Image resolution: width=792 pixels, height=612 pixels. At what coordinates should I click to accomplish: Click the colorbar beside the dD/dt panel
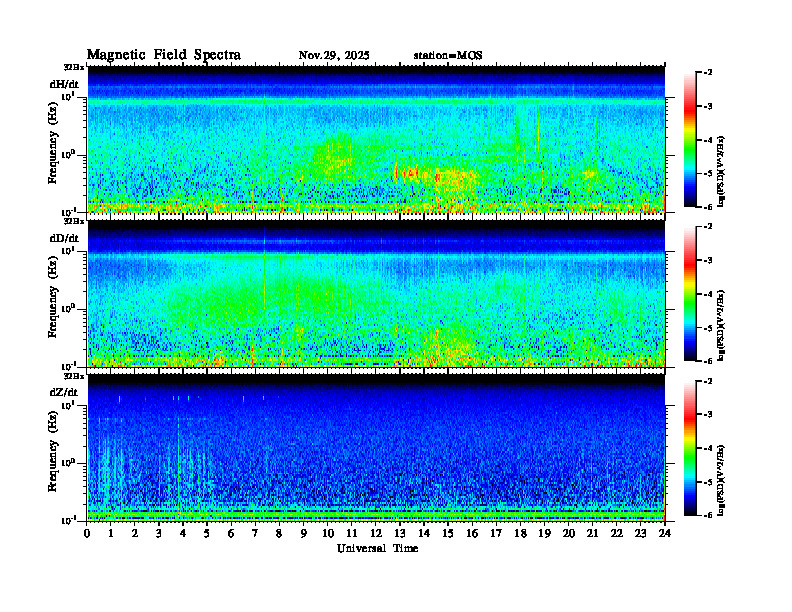(x=690, y=294)
